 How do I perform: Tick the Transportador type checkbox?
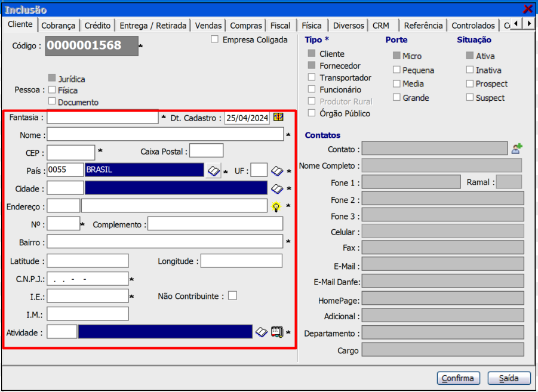click(312, 78)
